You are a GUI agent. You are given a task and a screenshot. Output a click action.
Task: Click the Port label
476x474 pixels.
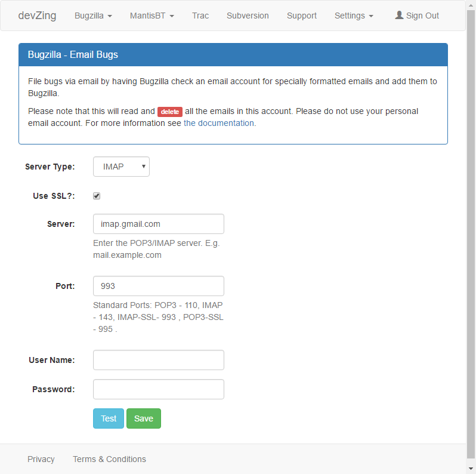[65, 286]
